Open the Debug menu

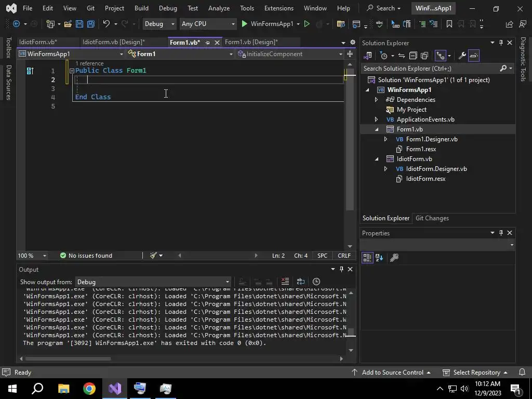(168, 8)
